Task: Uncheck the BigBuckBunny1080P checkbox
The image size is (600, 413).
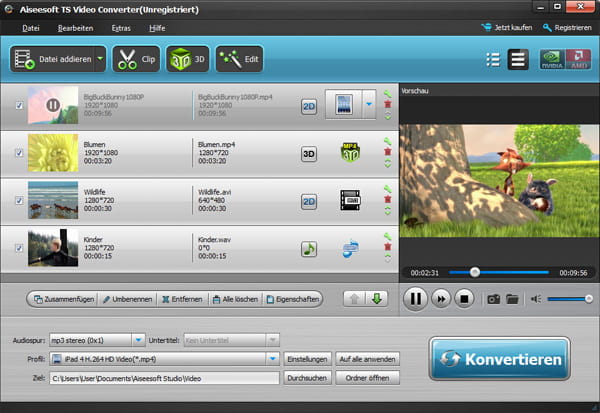Action: 19,105
